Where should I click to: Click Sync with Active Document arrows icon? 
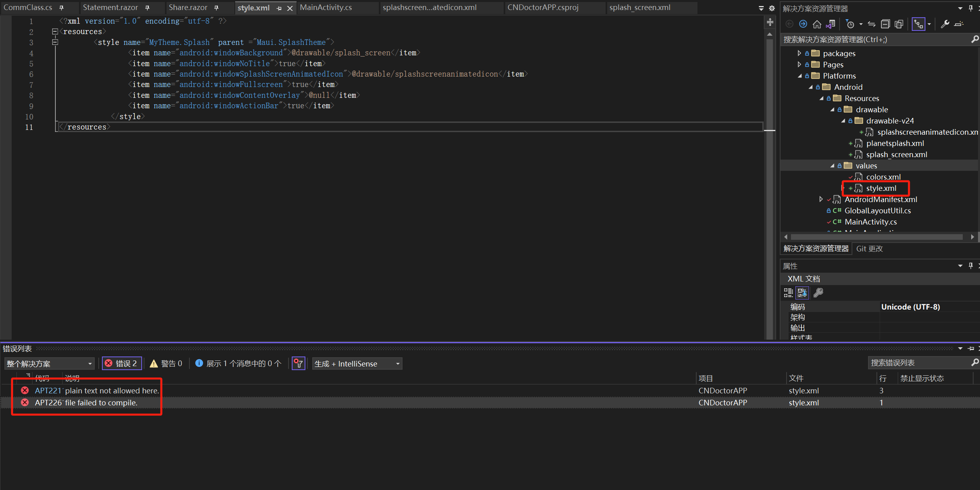click(871, 24)
